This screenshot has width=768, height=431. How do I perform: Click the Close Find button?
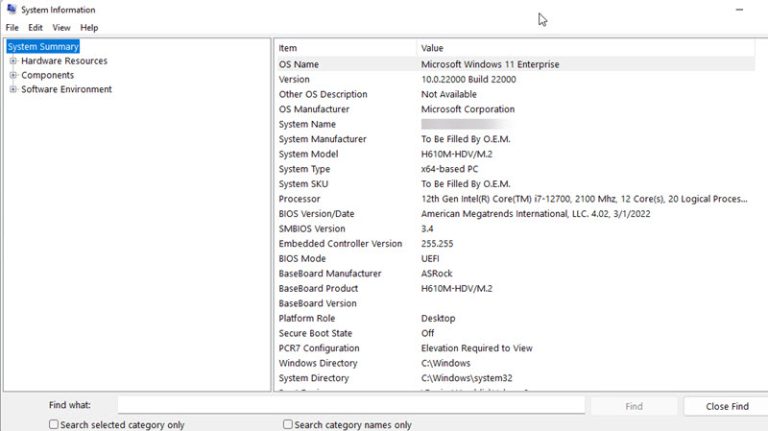[727, 406]
